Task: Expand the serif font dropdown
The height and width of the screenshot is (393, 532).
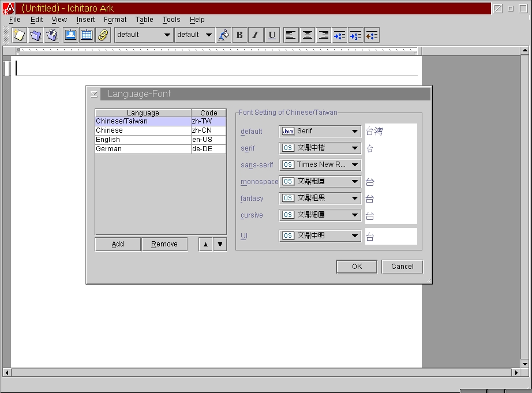Action: (320, 148)
